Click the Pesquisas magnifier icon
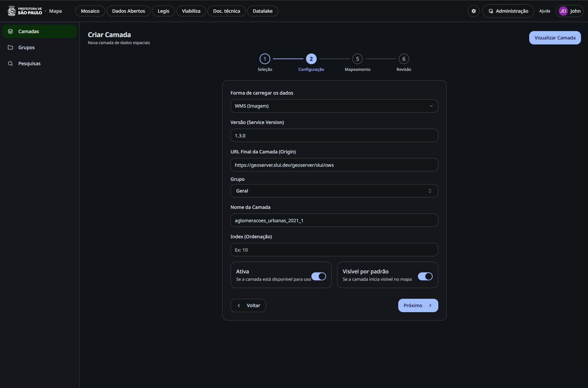The height and width of the screenshot is (388, 588). 10,63
